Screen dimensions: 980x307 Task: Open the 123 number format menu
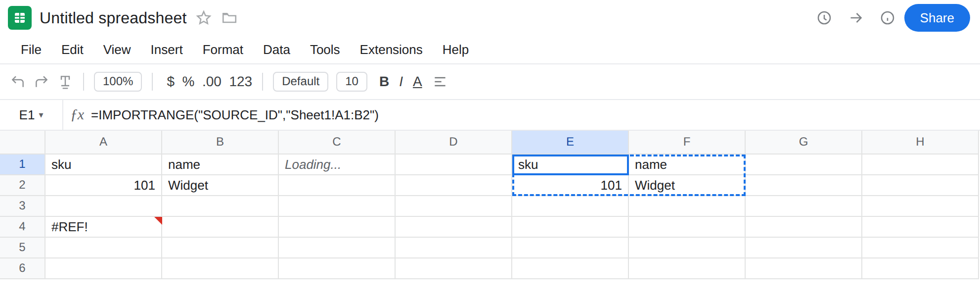click(x=241, y=82)
